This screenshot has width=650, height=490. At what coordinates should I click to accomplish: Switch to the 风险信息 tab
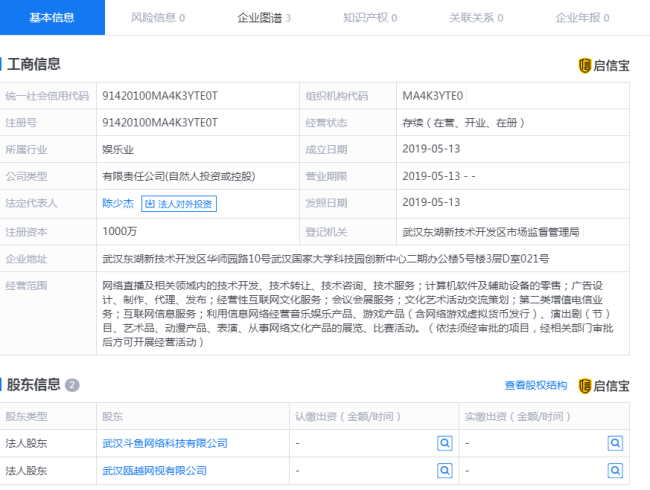(x=158, y=18)
